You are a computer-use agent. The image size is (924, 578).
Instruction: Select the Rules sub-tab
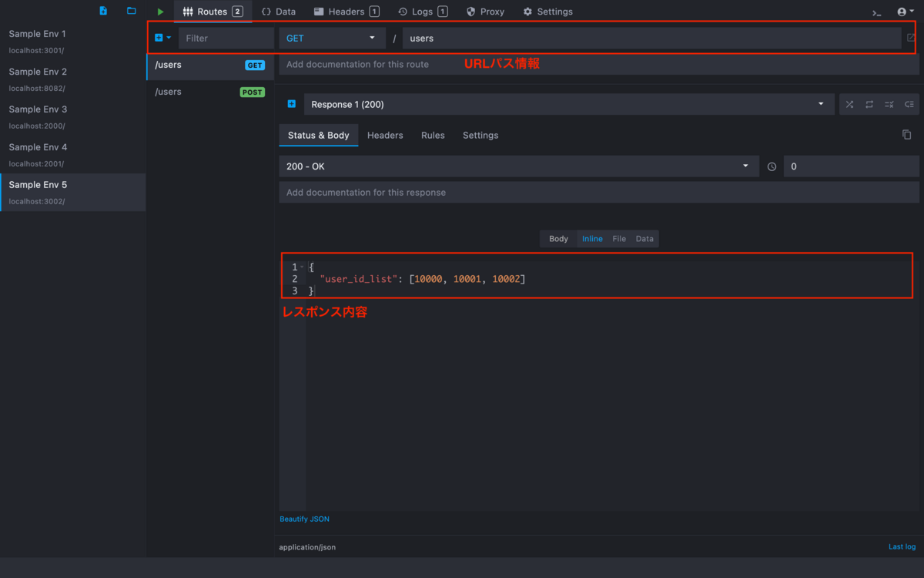point(433,135)
